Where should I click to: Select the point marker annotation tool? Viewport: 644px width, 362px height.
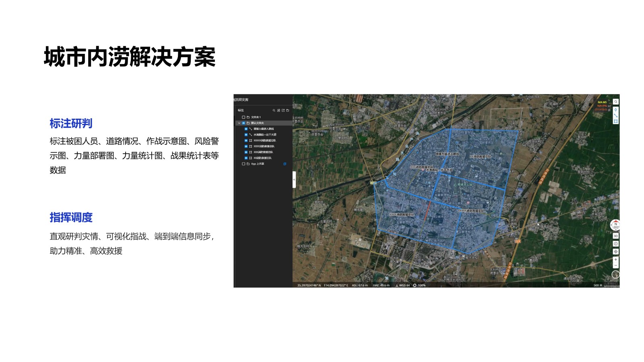pyautogui.click(x=615, y=110)
